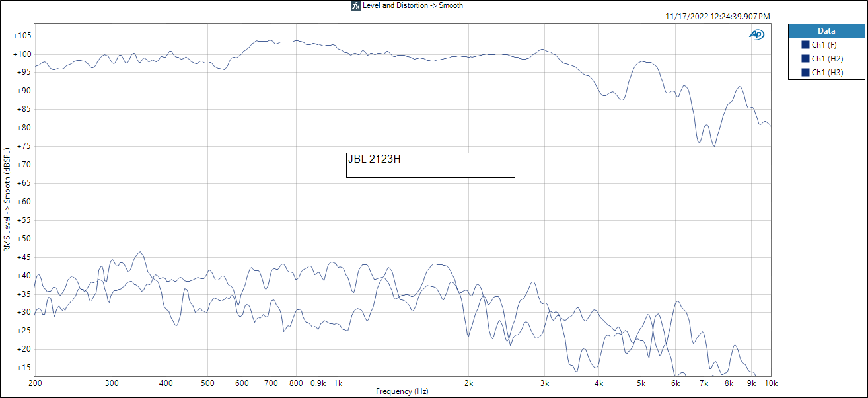The height and width of the screenshot is (398, 868).
Task: Click the +15 value on the Y axis
Action: pos(24,368)
